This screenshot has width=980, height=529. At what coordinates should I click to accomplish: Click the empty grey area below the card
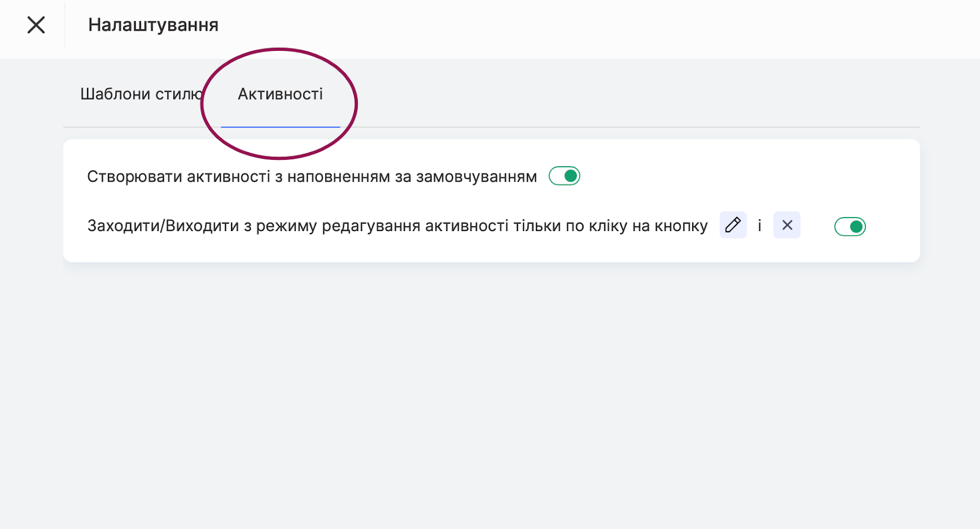[x=490, y=392]
